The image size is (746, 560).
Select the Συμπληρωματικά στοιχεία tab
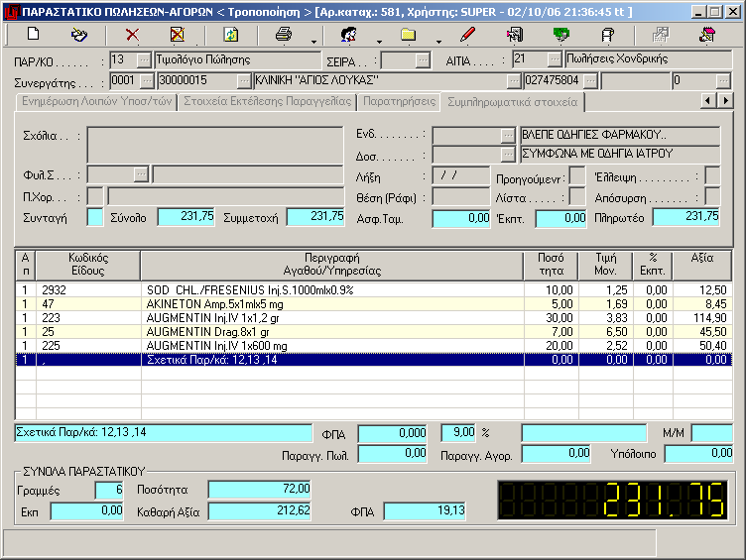[x=513, y=102]
